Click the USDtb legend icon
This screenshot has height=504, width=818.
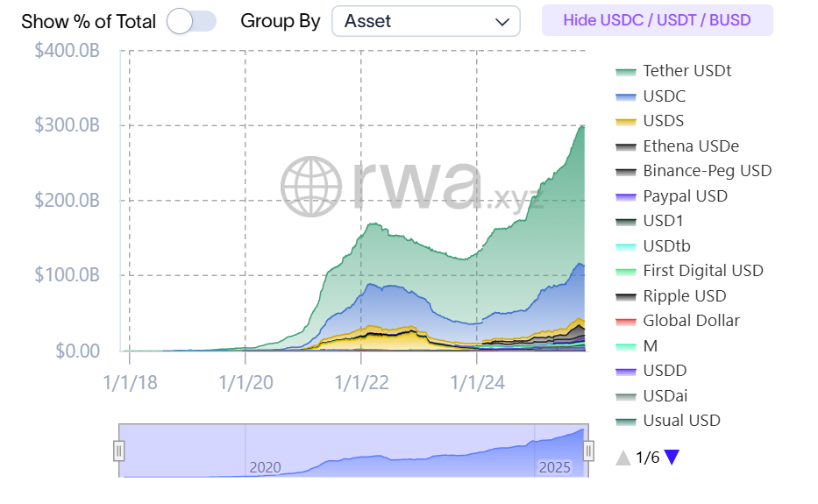(x=626, y=246)
